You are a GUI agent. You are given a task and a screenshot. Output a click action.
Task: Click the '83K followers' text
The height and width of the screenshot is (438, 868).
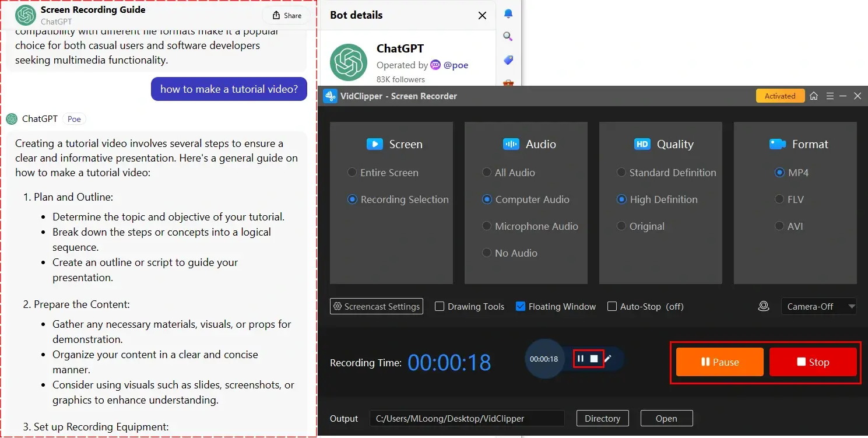click(400, 79)
